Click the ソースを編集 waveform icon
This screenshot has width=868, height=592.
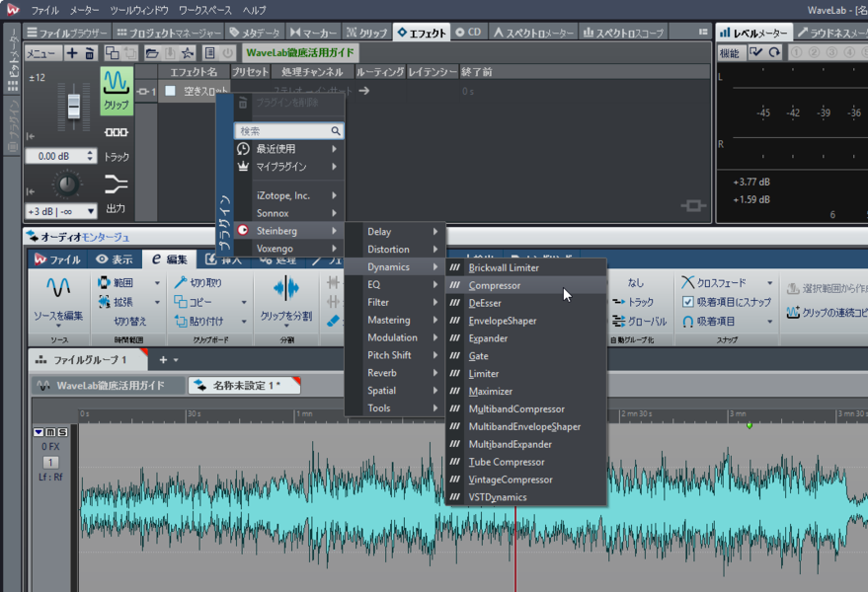(x=58, y=287)
